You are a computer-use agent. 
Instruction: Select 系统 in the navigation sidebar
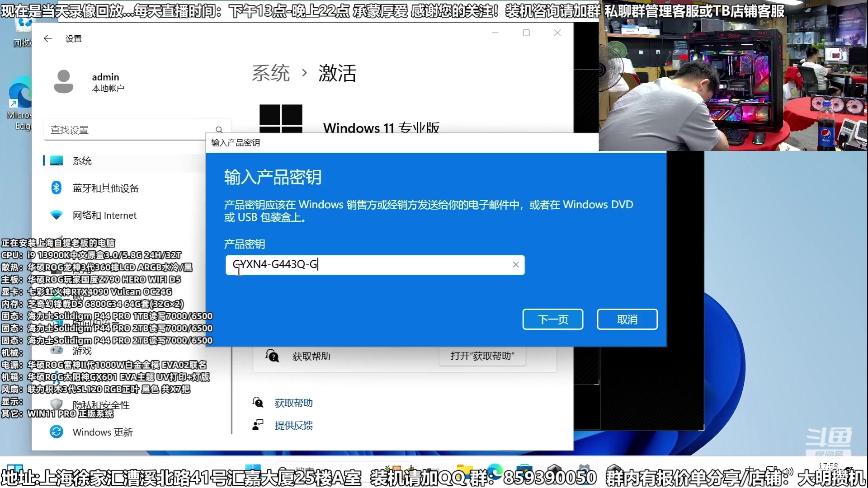coord(82,161)
